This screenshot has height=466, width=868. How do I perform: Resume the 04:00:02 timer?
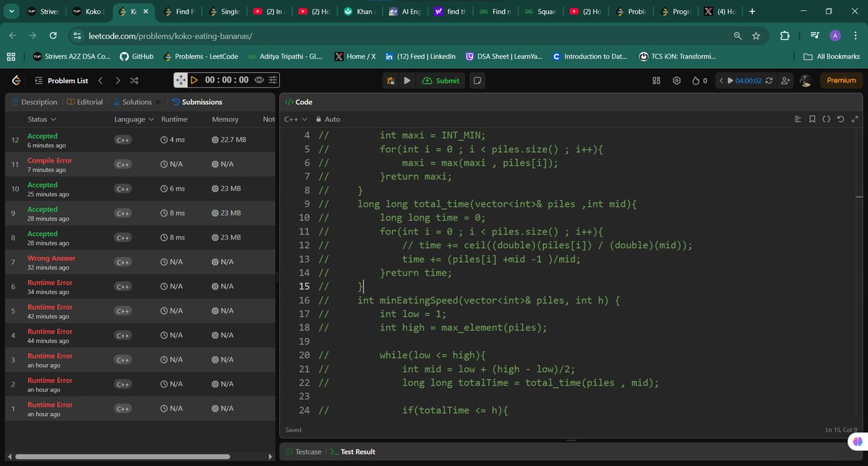[730, 80]
